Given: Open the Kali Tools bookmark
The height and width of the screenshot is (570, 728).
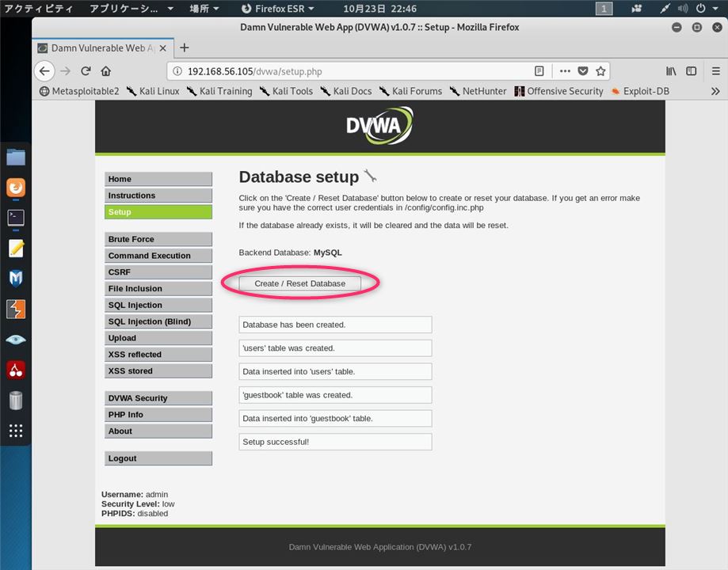Looking at the screenshot, I should pos(286,92).
